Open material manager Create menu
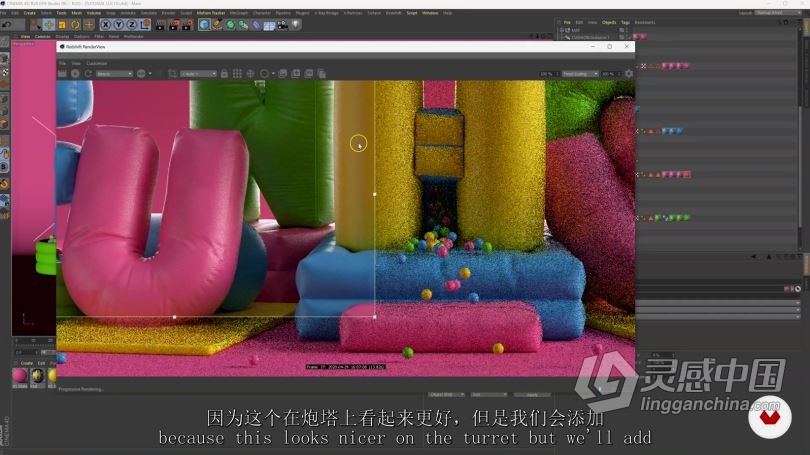 (x=26, y=363)
